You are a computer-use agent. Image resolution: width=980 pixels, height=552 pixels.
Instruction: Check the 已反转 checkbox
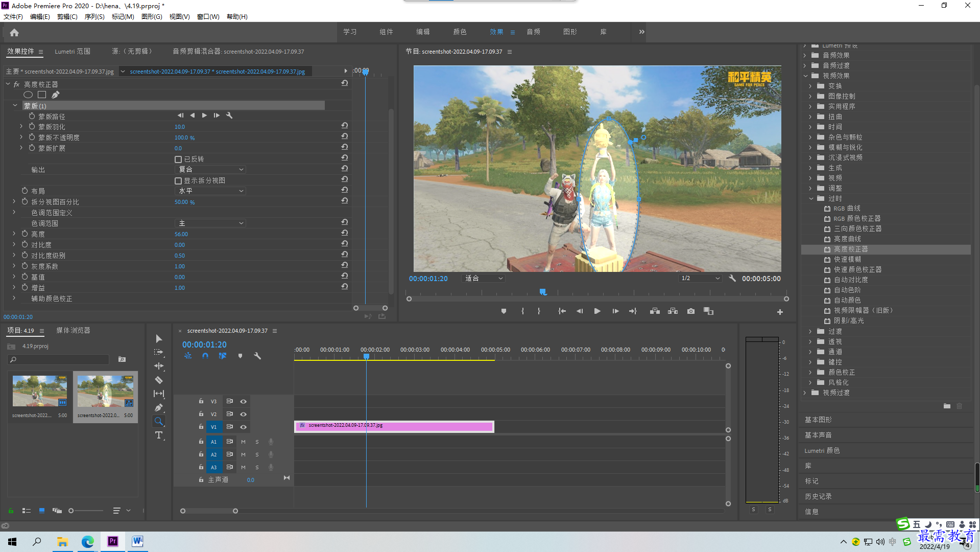pos(178,159)
